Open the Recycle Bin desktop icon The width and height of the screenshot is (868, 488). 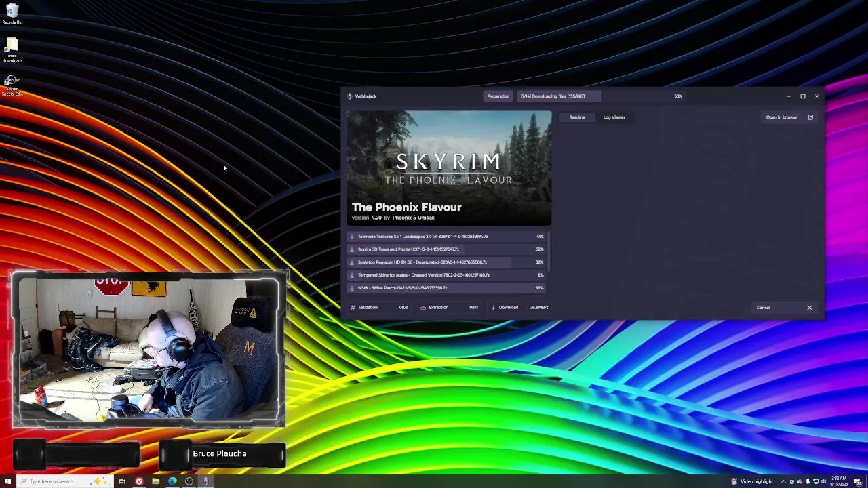click(12, 14)
